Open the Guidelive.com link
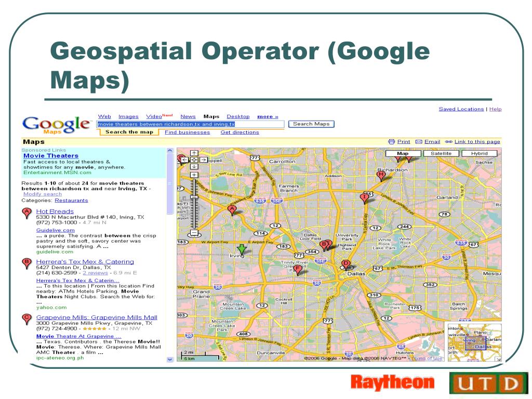The height and width of the screenshot is (399, 532). (55, 230)
